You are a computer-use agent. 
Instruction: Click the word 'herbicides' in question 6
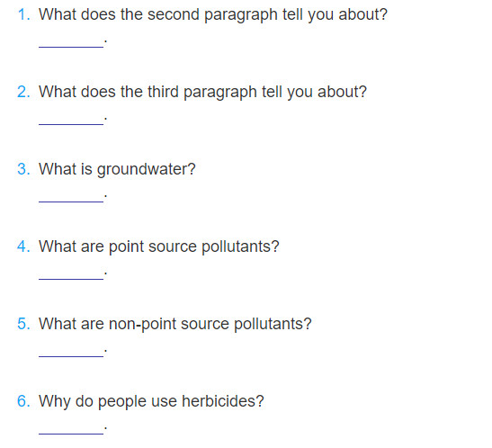[x=219, y=401]
